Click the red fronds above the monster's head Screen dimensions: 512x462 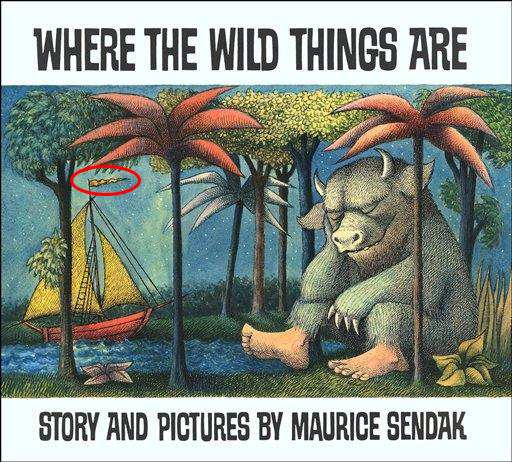point(413,127)
